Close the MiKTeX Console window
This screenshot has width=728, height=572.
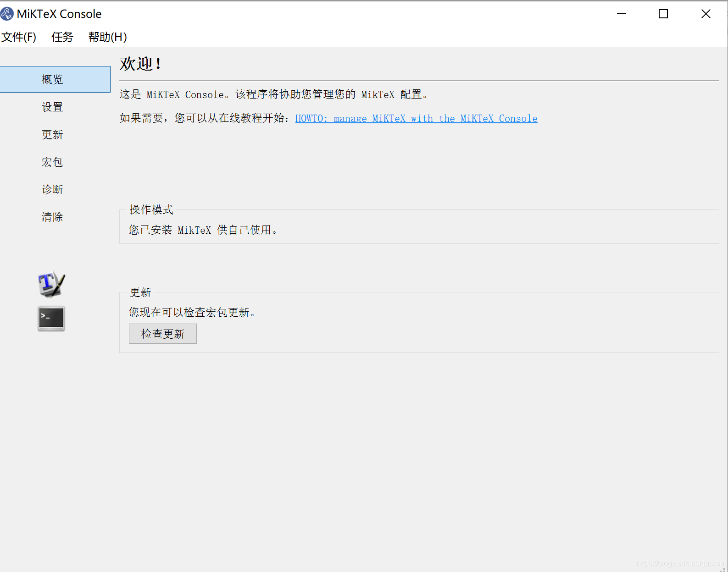click(x=706, y=14)
